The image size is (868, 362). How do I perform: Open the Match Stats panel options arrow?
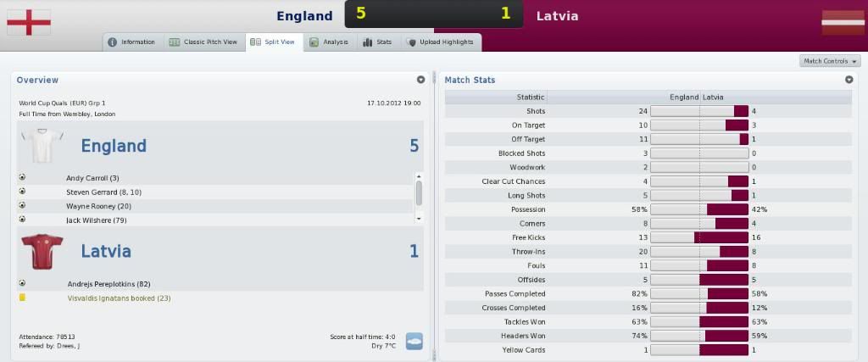pyautogui.click(x=849, y=80)
